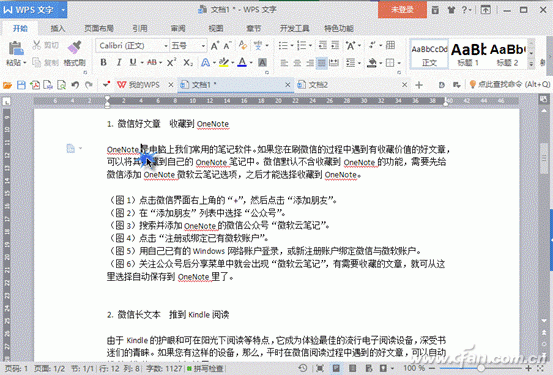Viewport: 553px width, 375px height.
Task: Switch to the 插入 ribbon tab
Action: 58,29
